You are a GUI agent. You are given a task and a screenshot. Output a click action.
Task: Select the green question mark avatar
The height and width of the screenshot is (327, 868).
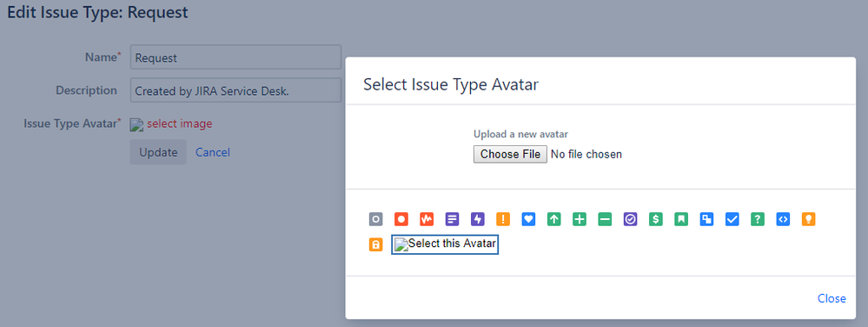tap(758, 219)
